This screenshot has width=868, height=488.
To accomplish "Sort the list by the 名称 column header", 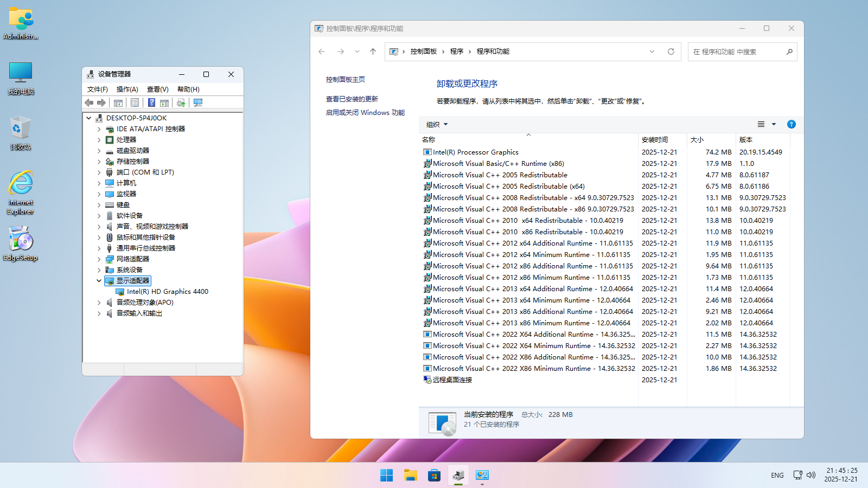I will coord(529,140).
